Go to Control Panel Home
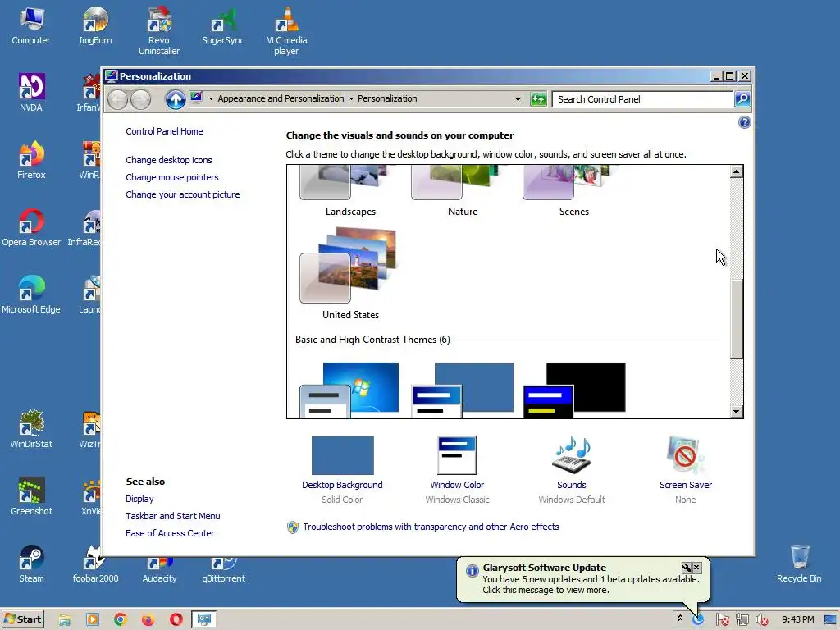Viewport: 840px width, 630px height. tap(164, 131)
